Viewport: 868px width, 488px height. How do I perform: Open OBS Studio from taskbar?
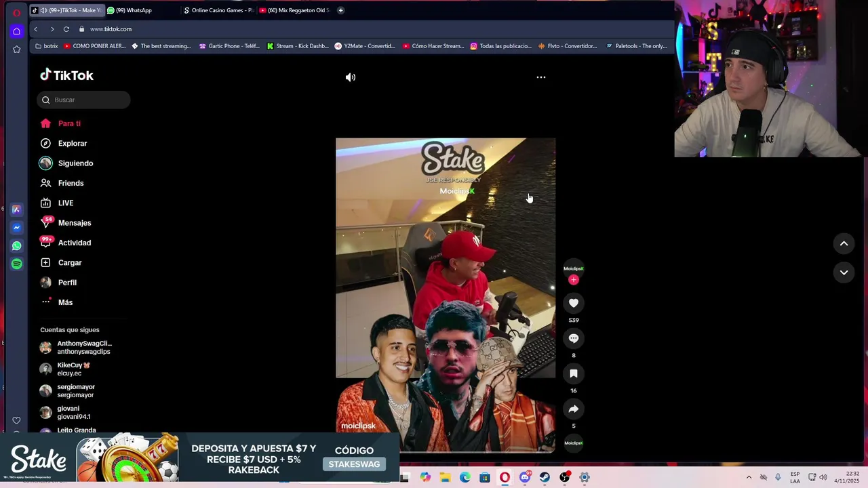[x=564, y=478]
